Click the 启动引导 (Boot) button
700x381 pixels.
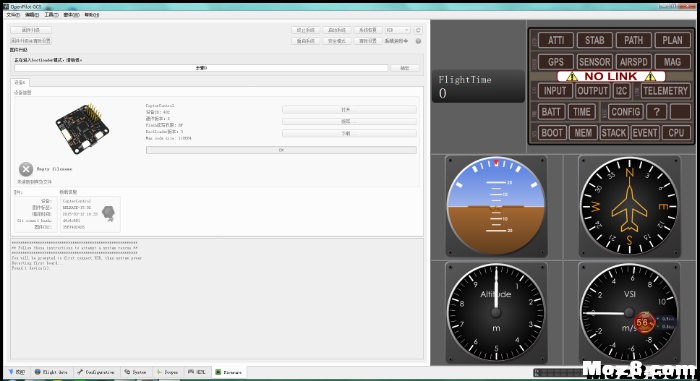(x=337, y=30)
